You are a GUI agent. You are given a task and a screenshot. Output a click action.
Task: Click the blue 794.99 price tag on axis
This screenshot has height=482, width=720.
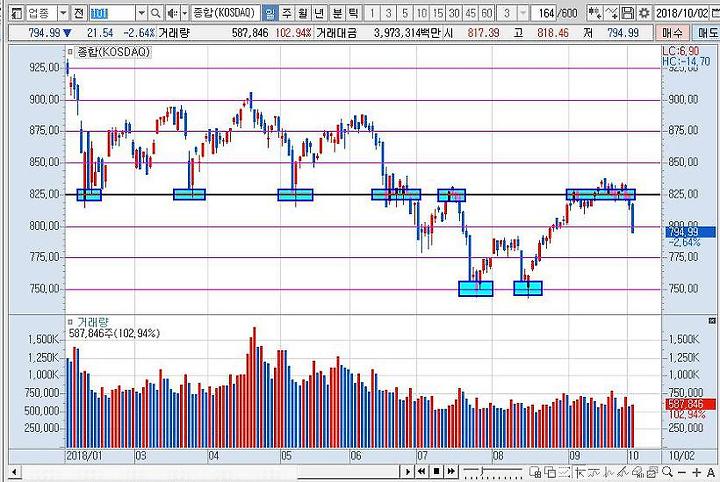pyautogui.click(x=691, y=232)
